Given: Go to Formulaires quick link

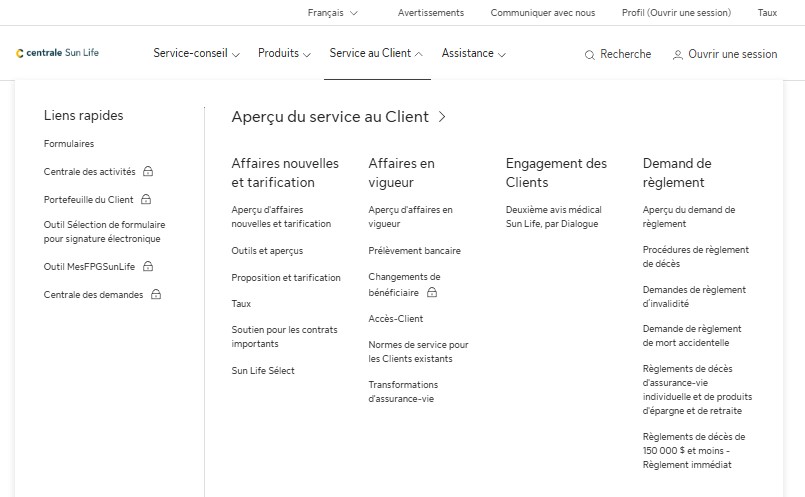Looking at the screenshot, I should tap(69, 144).
